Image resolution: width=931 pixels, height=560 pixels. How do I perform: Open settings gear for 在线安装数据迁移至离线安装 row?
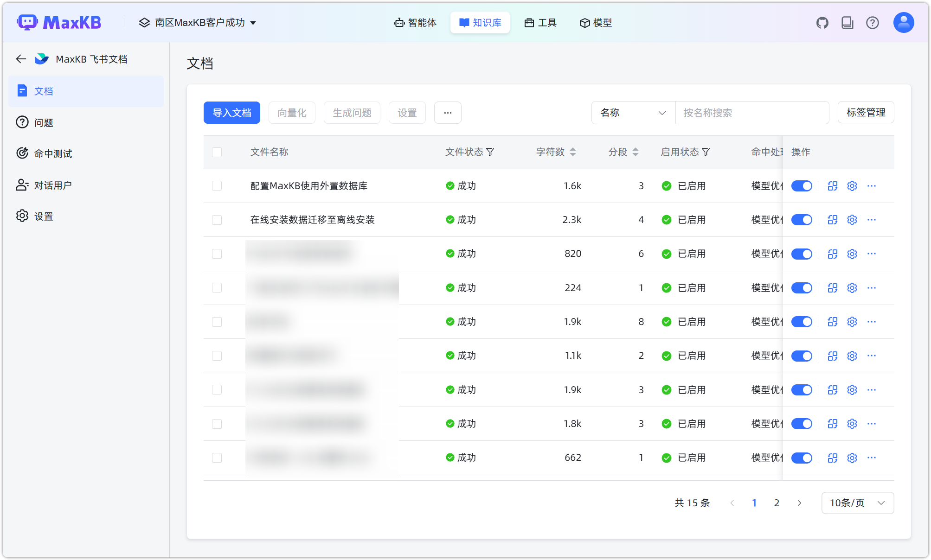click(x=852, y=220)
